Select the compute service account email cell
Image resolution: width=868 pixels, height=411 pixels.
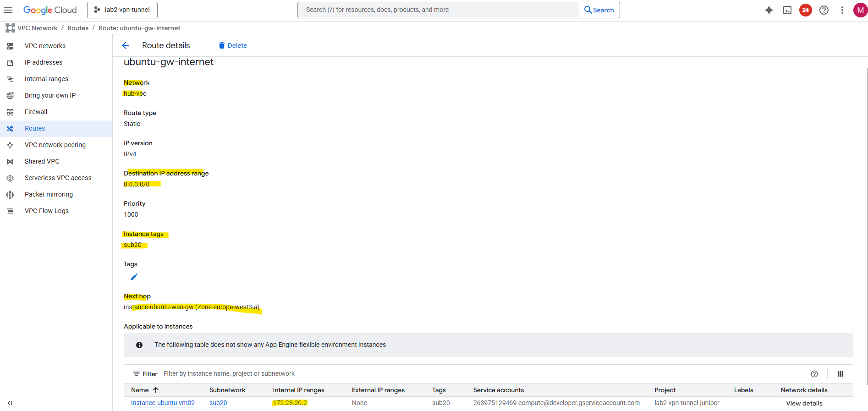click(x=556, y=403)
